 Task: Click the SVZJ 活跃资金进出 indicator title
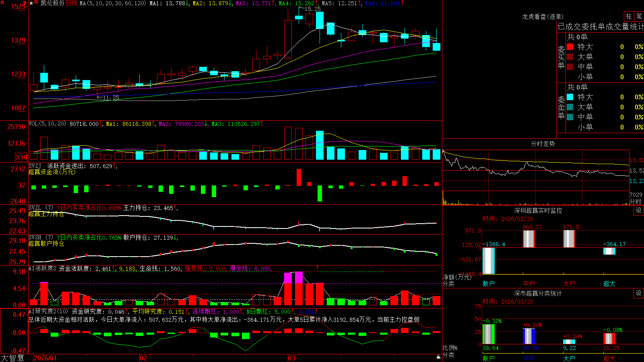tap(56, 166)
